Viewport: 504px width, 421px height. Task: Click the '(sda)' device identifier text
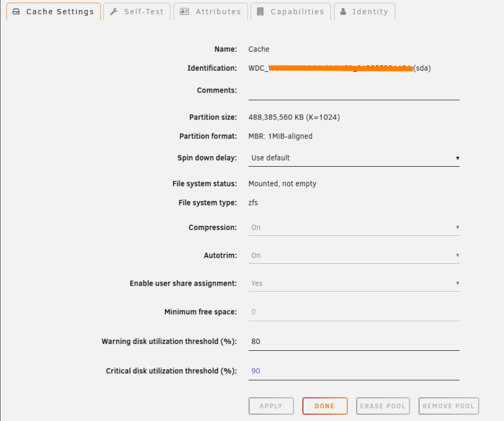(x=422, y=68)
